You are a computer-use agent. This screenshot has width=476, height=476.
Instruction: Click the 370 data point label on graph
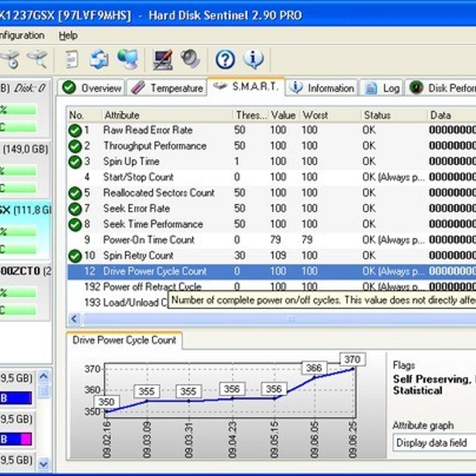(x=353, y=359)
